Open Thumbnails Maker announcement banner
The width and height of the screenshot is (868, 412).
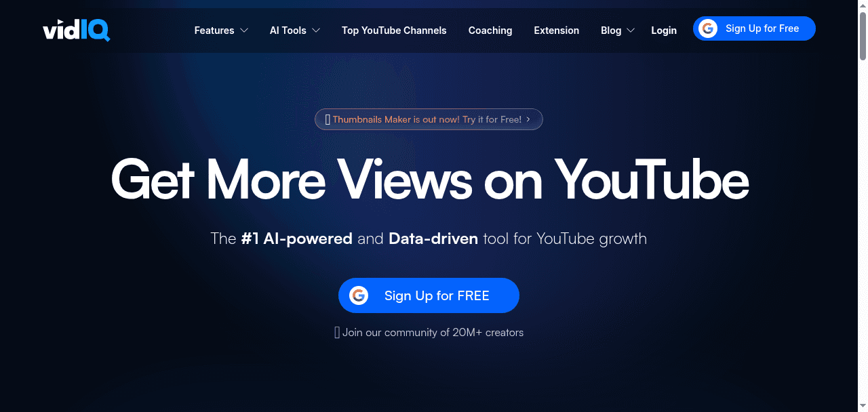[429, 119]
